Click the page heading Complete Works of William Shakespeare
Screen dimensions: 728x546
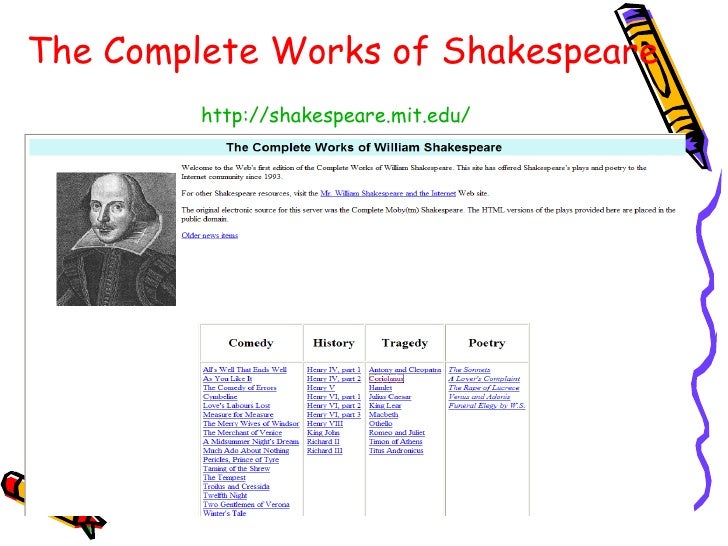coord(364,148)
